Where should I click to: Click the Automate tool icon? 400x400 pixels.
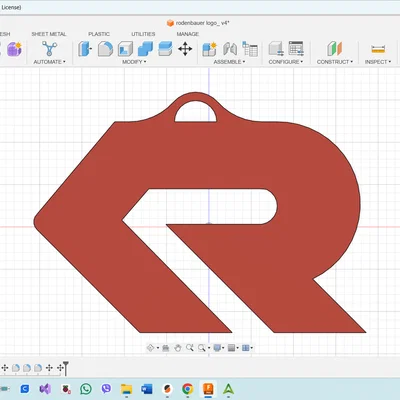pos(49,49)
